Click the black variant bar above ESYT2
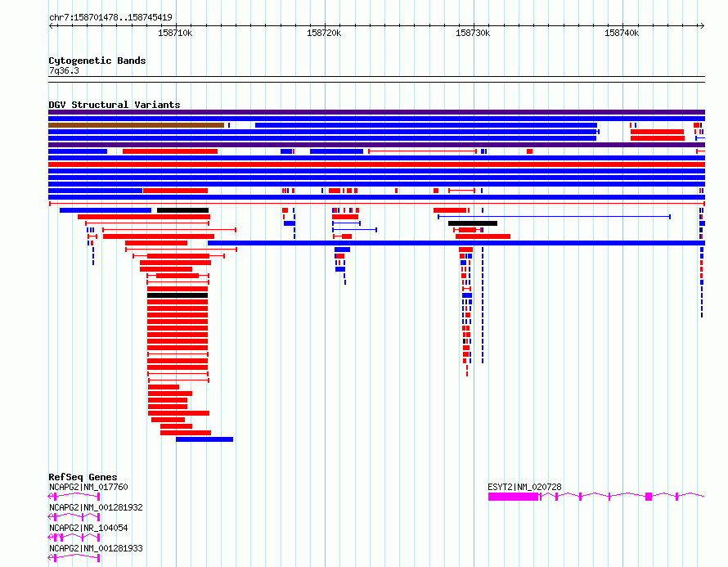 pyautogui.click(x=473, y=223)
